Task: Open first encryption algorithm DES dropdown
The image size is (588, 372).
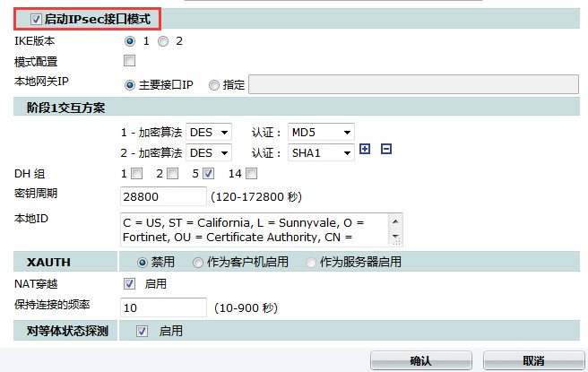Action: coord(208,132)
